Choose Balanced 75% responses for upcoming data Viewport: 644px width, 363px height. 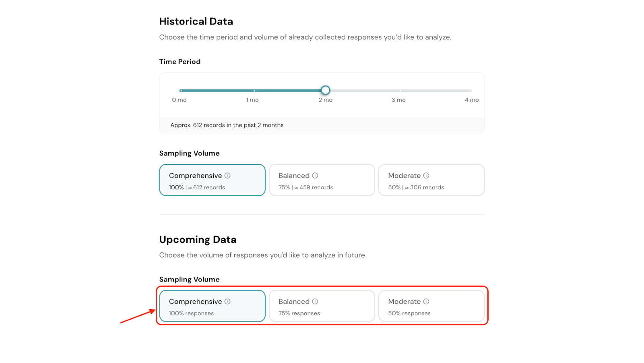coord(322,306)
